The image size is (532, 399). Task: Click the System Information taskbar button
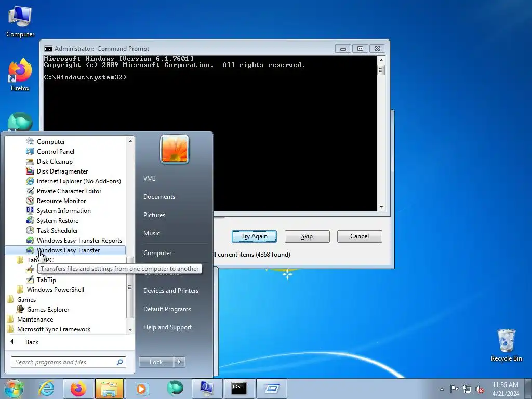[207, 389]
